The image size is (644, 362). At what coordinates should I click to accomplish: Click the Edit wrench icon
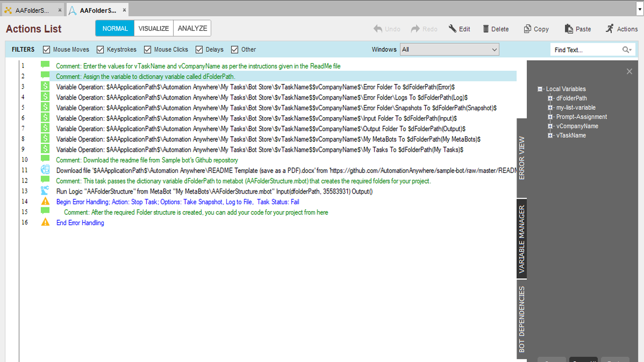452,29
